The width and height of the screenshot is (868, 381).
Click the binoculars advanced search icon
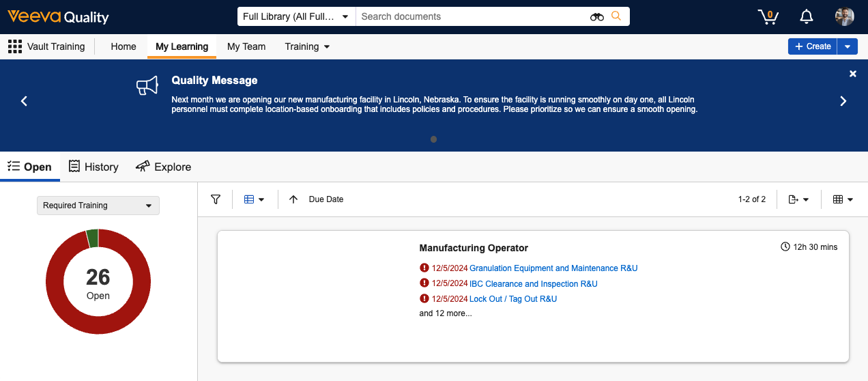point(597,16)
